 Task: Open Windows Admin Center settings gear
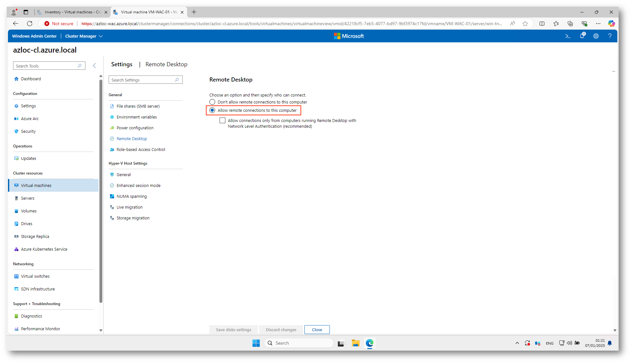point(596,36)
